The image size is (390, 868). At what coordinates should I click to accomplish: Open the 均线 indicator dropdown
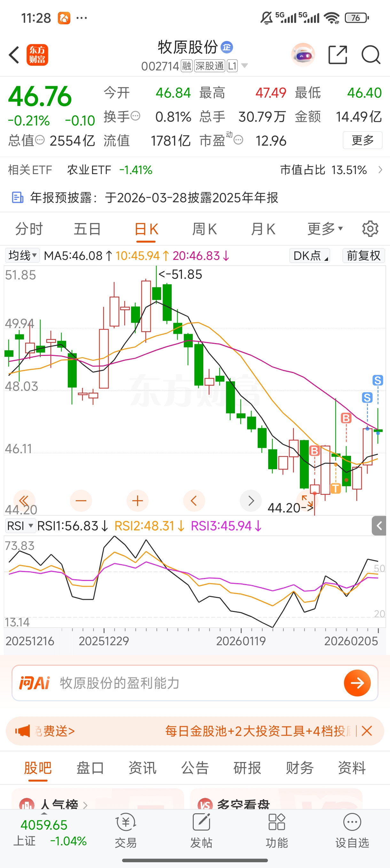click(x=22, y=255)
